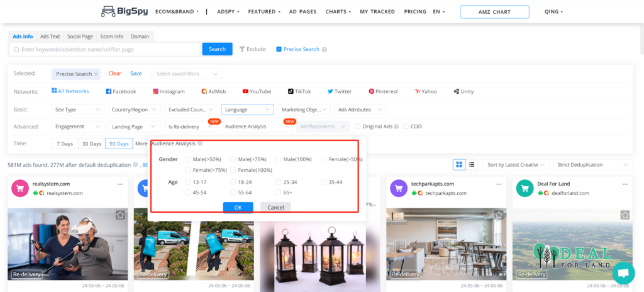
Task: Open the live chat bubble
Action: (x=623, y=273)
